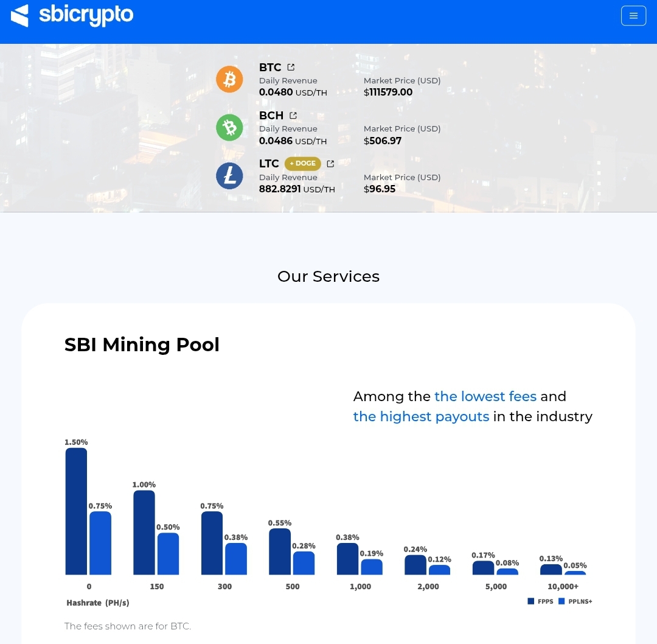The height and width of the screenshot is (644, 657).
Task: Click the Hashrate (PH/s) axis label
Action: click(x=98, y=603)
